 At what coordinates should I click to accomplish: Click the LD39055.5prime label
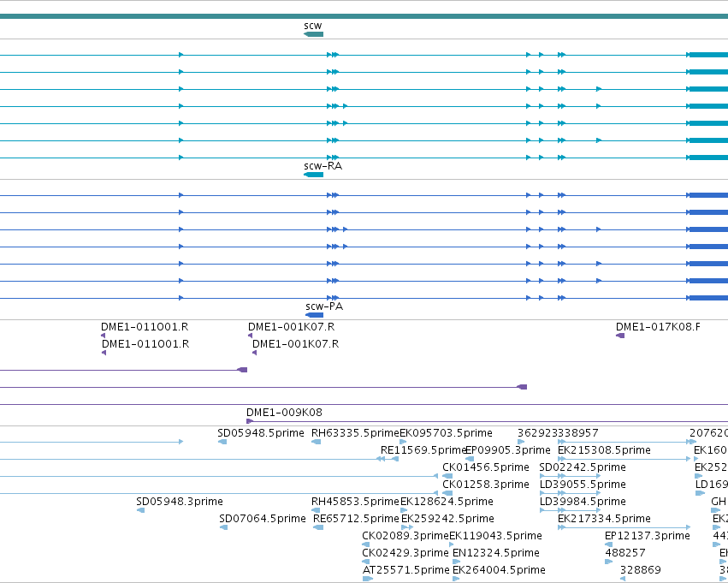pos(583,485)
